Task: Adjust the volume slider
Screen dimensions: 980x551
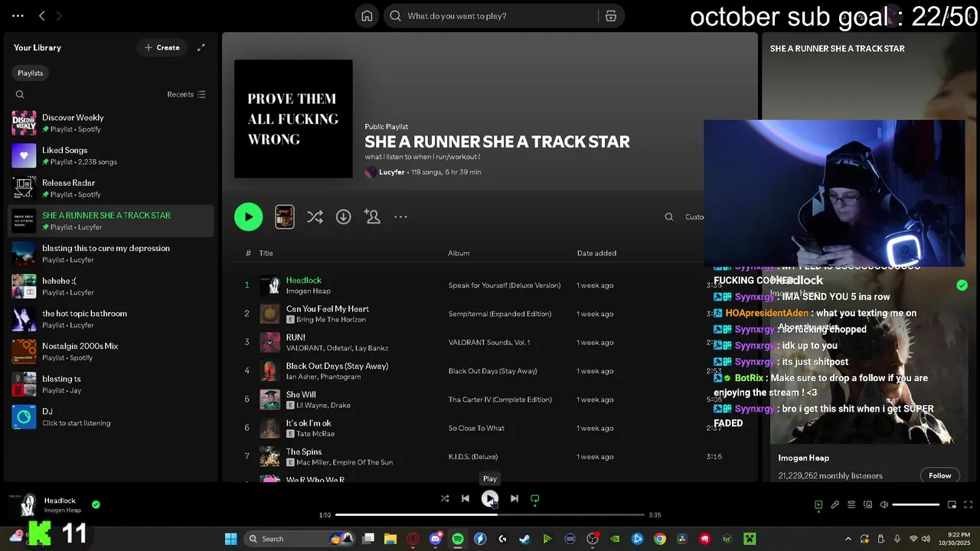Action: [x=916, y=505]
